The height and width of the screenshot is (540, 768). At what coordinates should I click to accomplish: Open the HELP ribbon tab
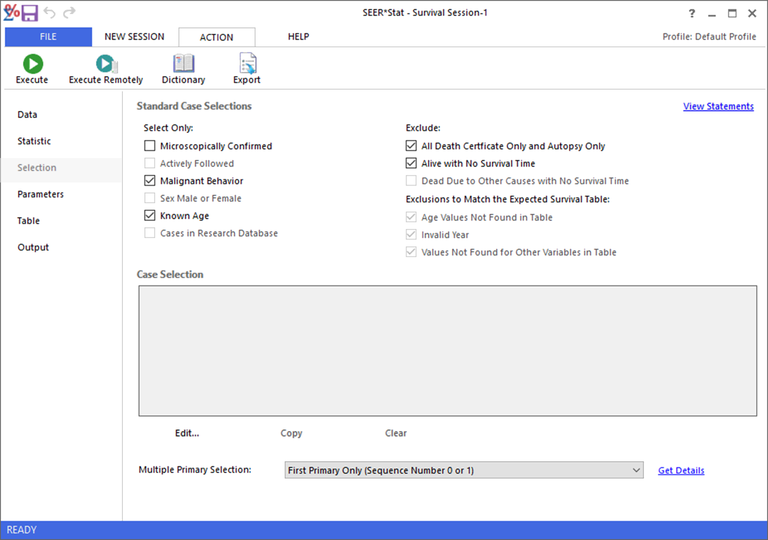[x=298, y=37]
